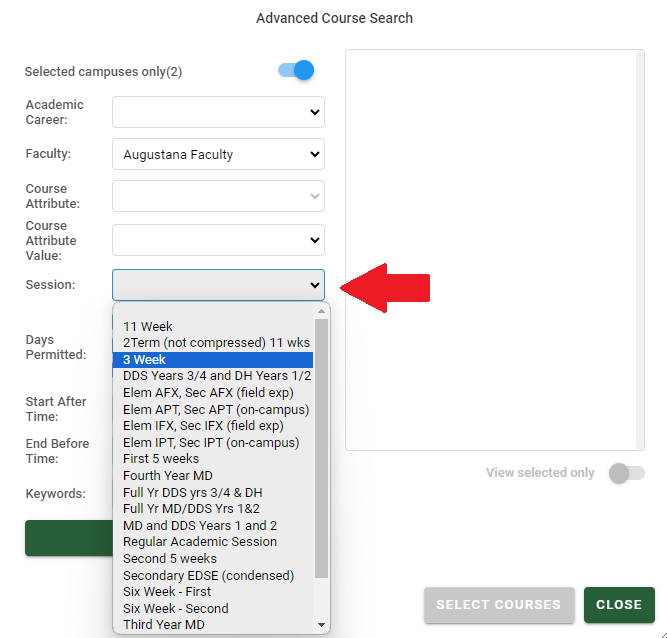The width and height of the screenshot is (667, 638).
Task: Choose 3 Week from session list
Action: pyautogui.click(x=145, y=360)
